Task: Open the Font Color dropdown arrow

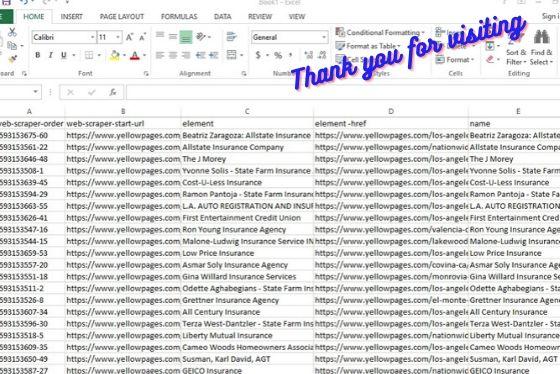Action: tap(145, 55)
